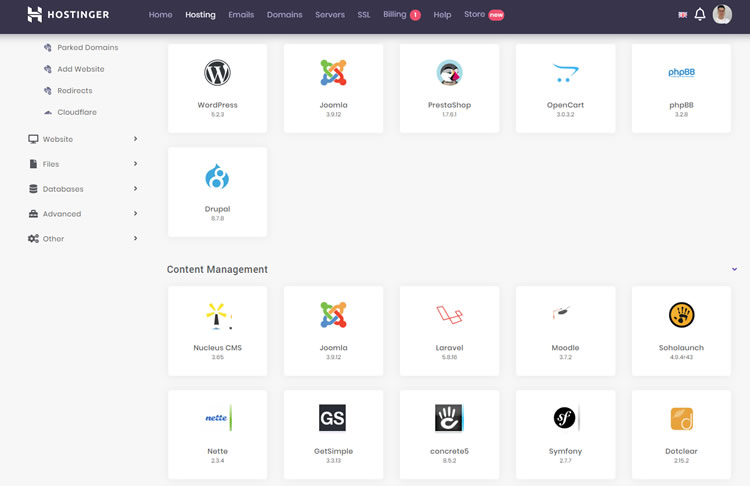The height and width of the screenshot is (486, 750).
Task: Choose the OpenCart cart icon
Action: (565, 73)
